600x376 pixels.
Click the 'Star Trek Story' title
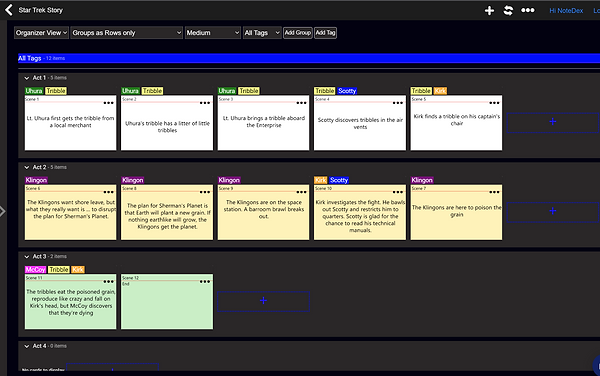[41, 10]
